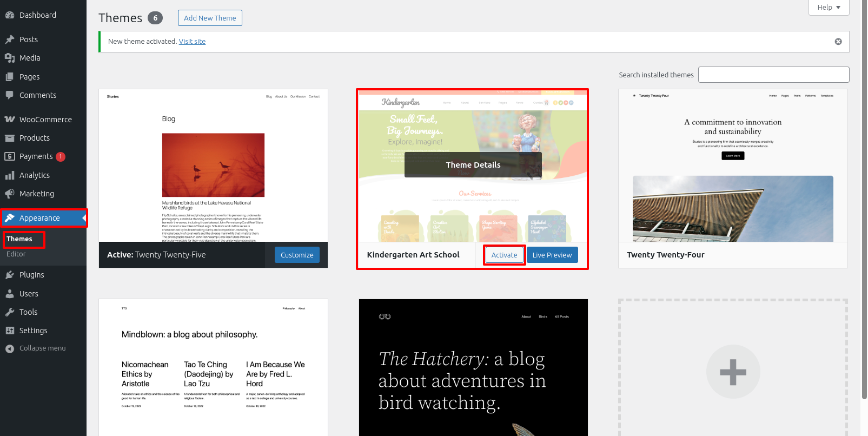Click the Payments notification badge
The height and width of the screenshot is (436, 868).
(x=61, y=156)
